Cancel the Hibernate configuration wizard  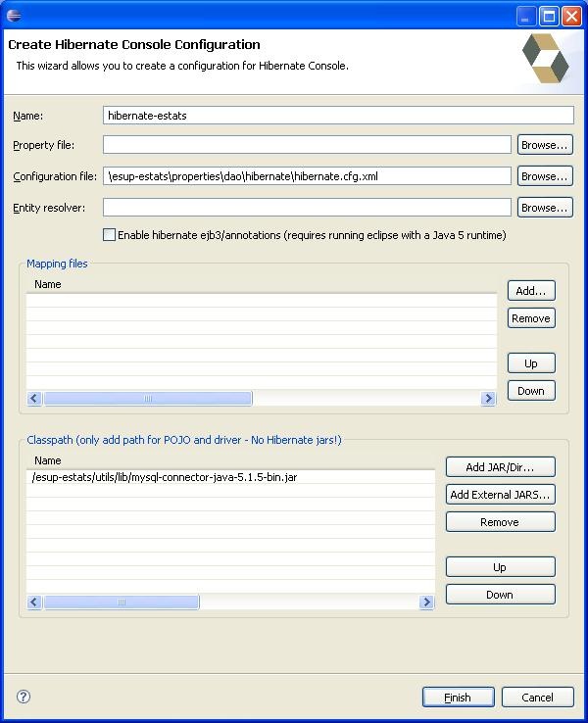tap(537, 698)
